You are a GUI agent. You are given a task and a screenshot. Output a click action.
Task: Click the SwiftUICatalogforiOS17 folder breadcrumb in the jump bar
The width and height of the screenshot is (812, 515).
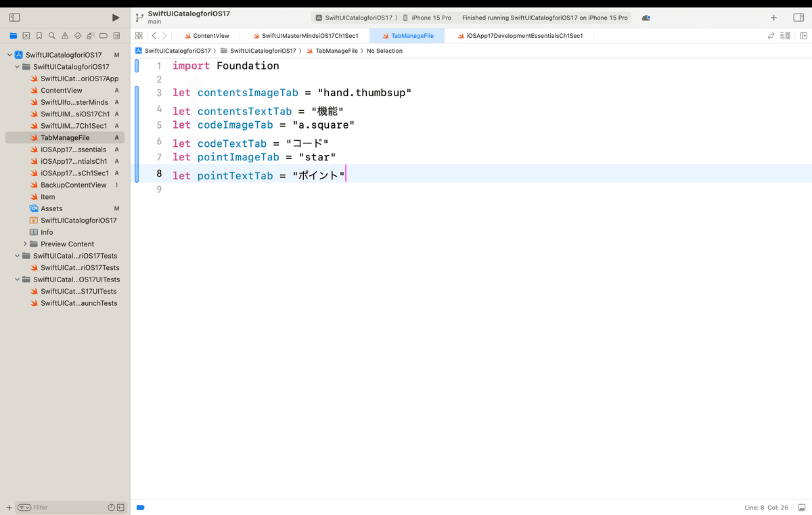(x=258, y=51)
